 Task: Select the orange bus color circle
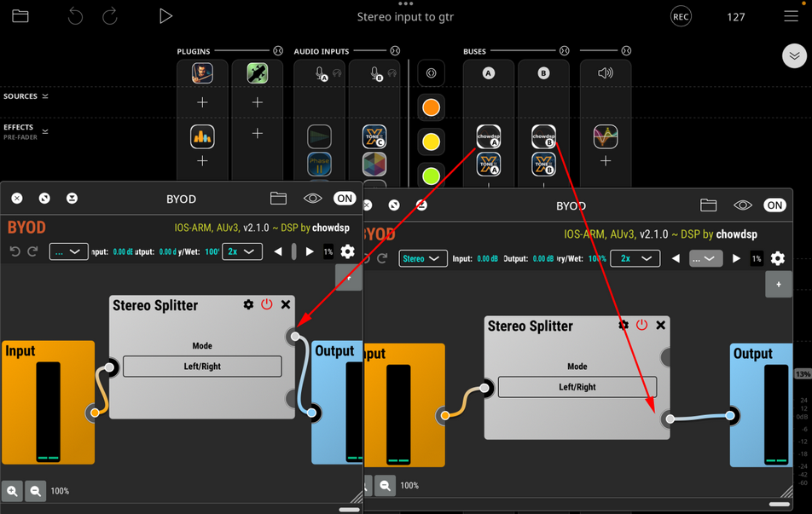click(431, 107)
